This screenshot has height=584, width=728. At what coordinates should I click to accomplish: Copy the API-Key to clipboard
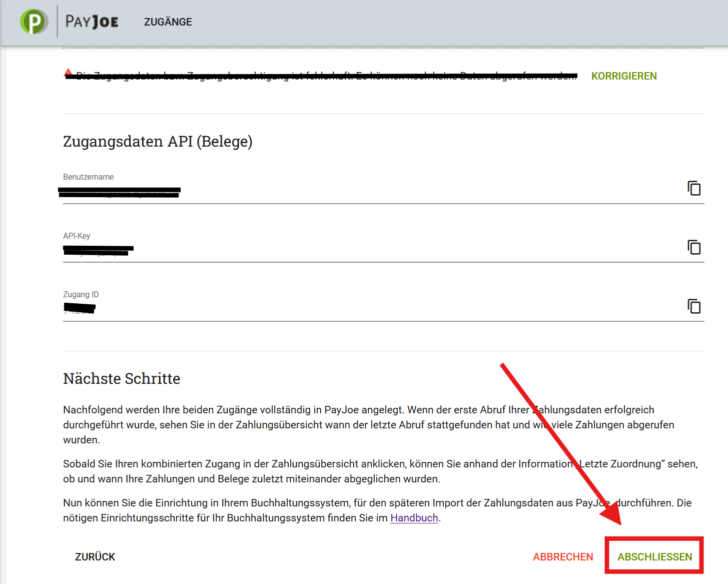point(693,247)
